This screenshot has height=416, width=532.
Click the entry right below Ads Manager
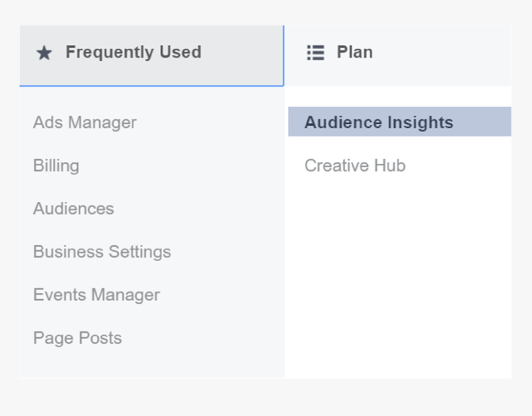(x=56, y=166)
